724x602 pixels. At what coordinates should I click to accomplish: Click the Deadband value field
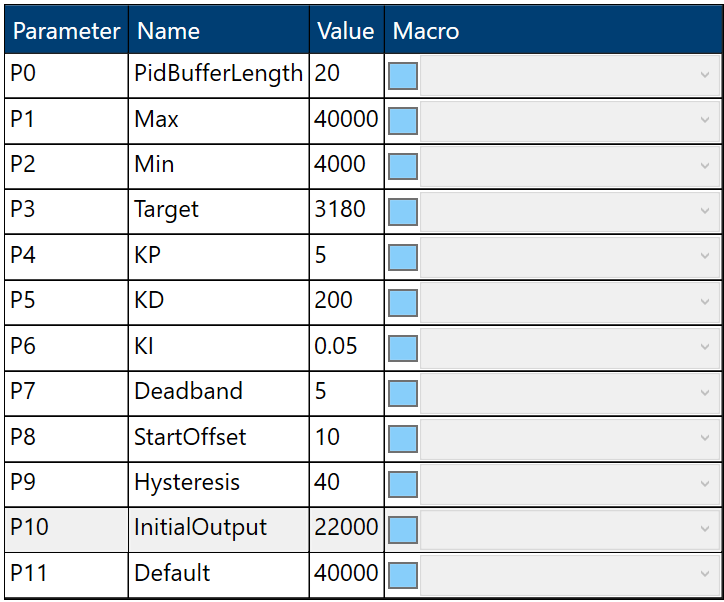click(x=346, y=392)
